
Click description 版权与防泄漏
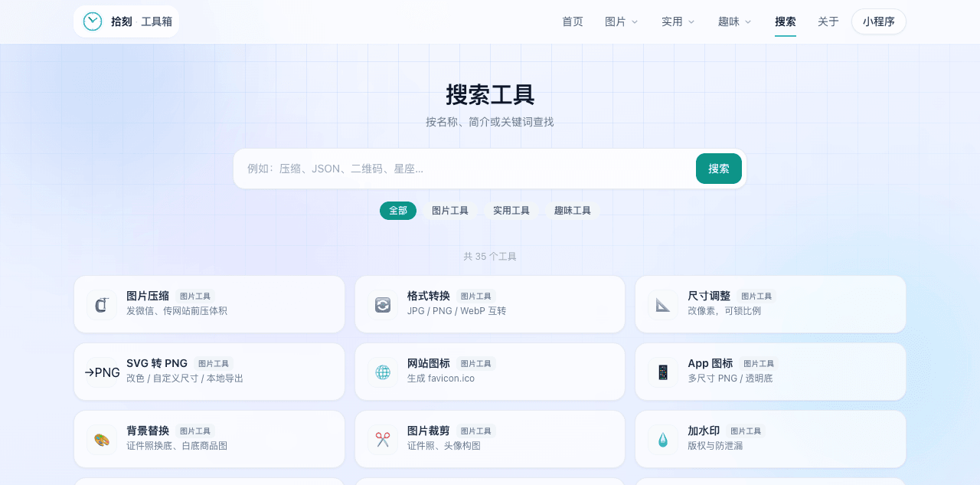tap(715, 446)
